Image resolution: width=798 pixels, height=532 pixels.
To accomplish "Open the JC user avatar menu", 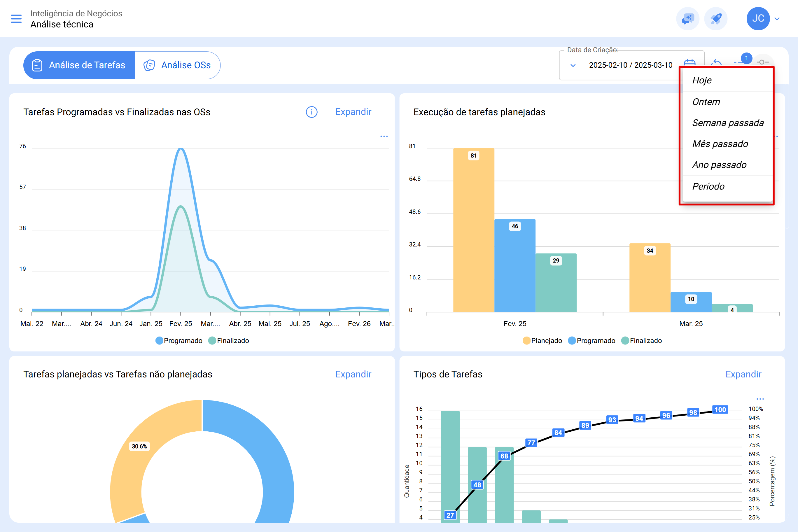I will coord(758,19).
